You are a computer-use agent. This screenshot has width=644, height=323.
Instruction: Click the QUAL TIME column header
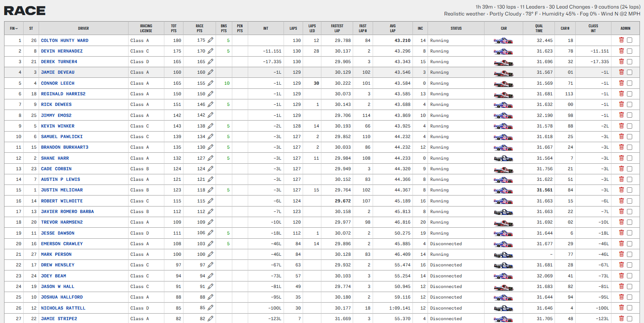click(539, 28)
